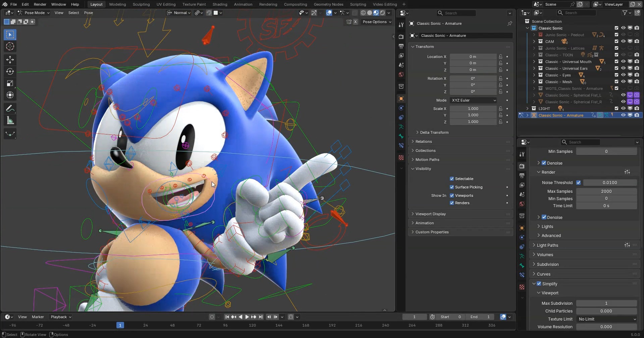Uncheck the Surface Picking checkbox
This screenshot has height=338, width=644.
coord(452,187)
